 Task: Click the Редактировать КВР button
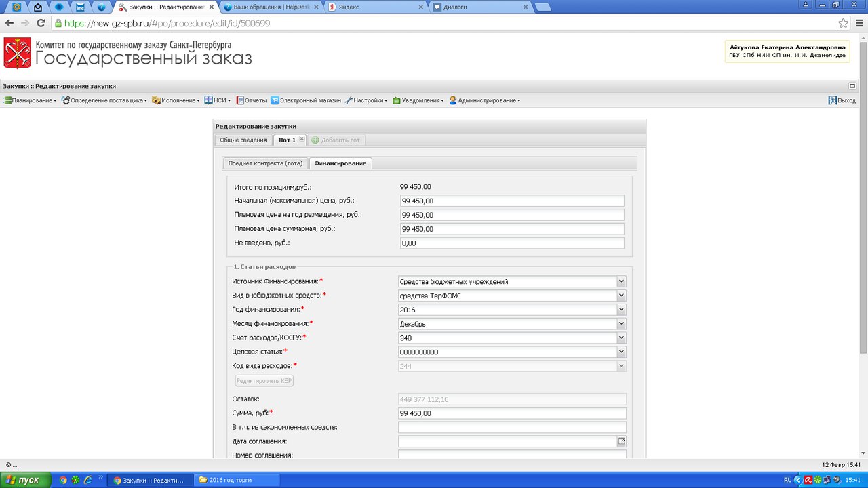point(264,381)
